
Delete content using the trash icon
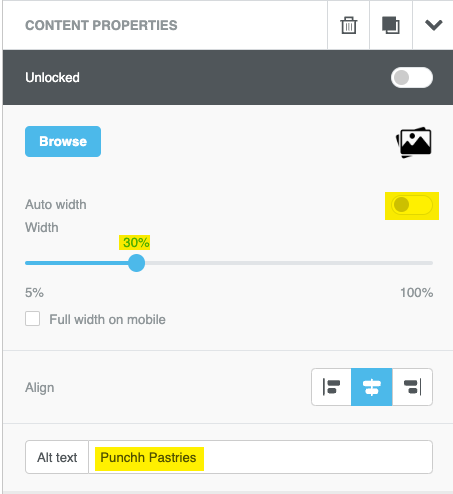click(349, 25)
